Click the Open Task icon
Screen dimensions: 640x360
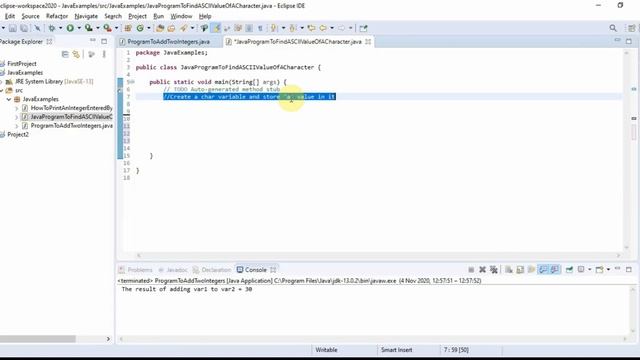[x=171, y=28]
